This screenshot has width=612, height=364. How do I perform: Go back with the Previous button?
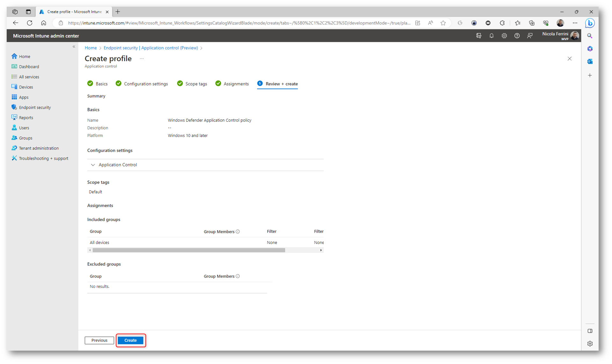(99, 340)
